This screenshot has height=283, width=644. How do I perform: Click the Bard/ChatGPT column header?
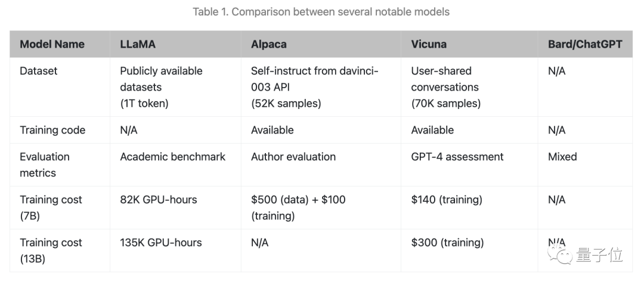coord(585,44)
